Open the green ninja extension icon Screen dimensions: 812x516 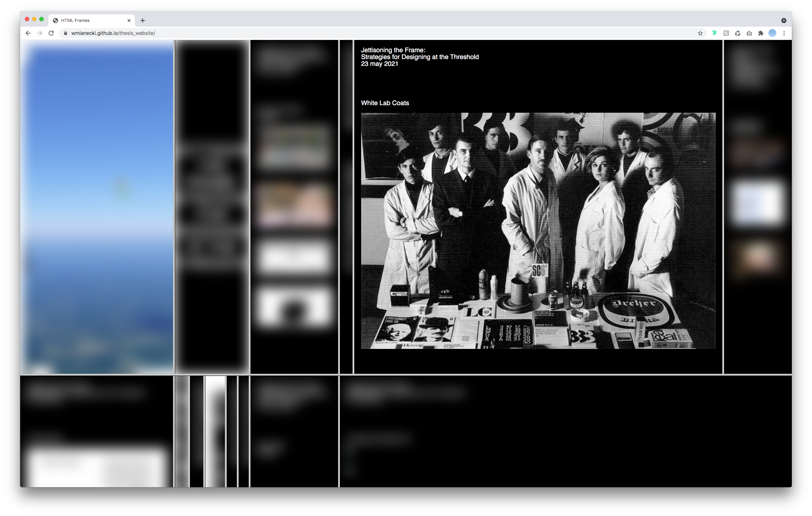(x=714, y=33)
